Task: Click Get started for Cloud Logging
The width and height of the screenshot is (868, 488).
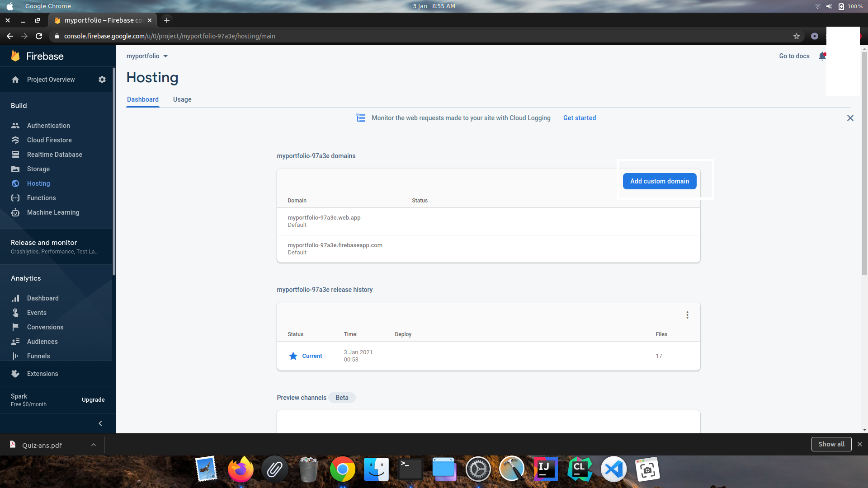Action: pyautogui.click(x=580, y=118)
